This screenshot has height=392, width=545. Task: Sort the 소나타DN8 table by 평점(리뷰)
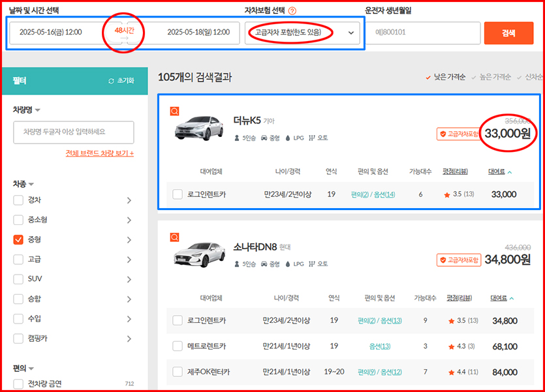tap(459, 298)
